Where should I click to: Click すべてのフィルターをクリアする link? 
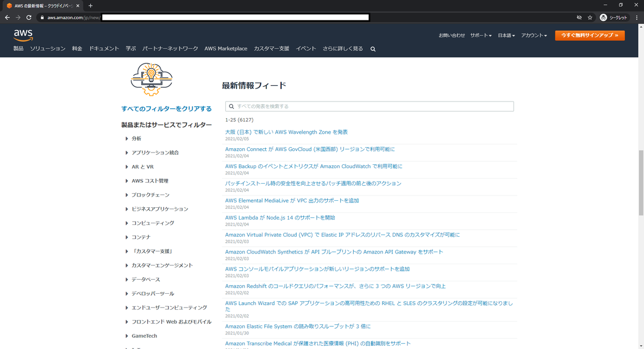click(x=166, y=108)
